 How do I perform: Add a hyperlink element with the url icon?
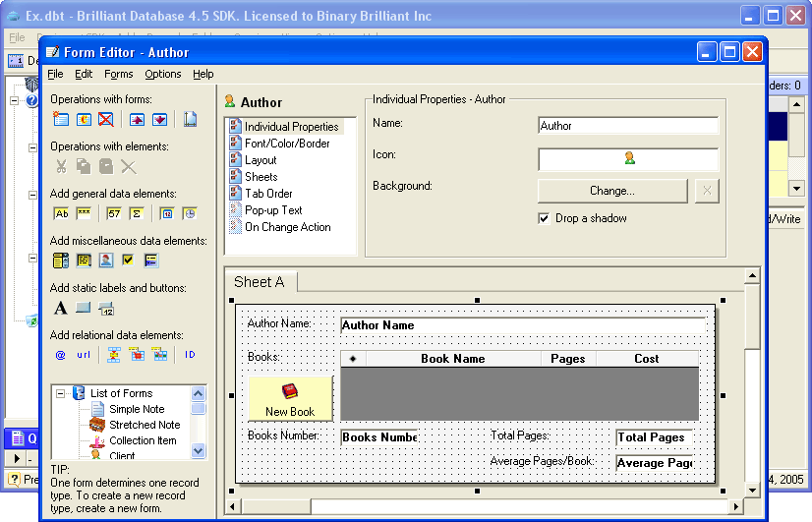point(84,355)
